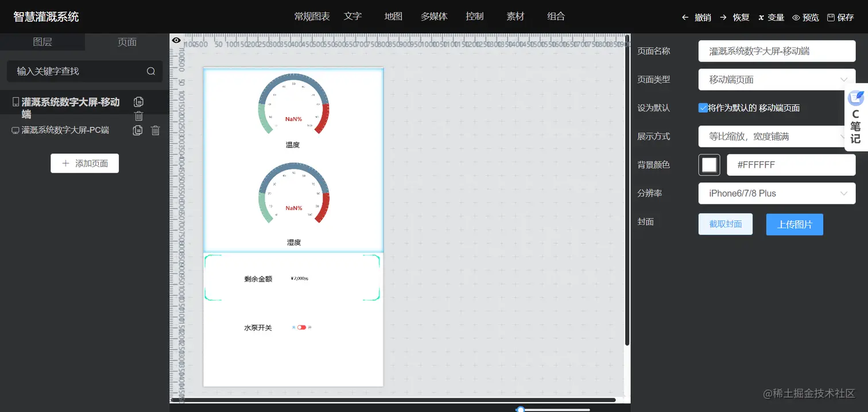Select the 水泵开关 label on canvas

coord(258,328)
